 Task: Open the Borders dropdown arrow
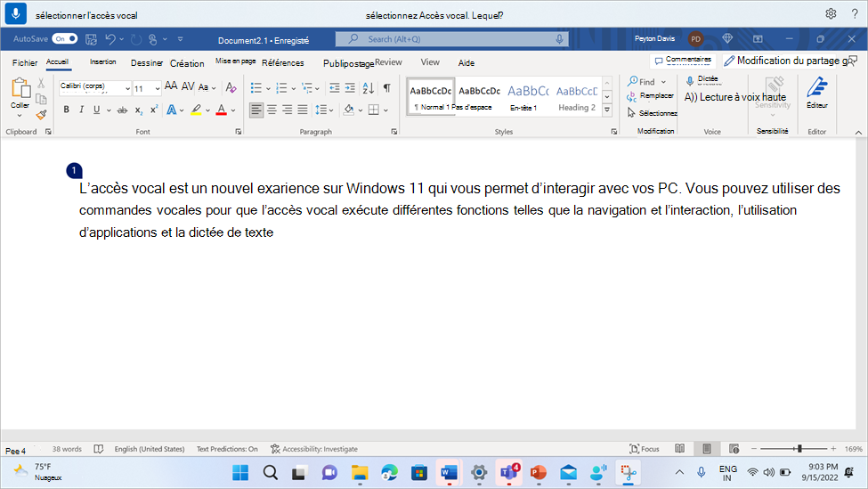[x=385, y=110]
